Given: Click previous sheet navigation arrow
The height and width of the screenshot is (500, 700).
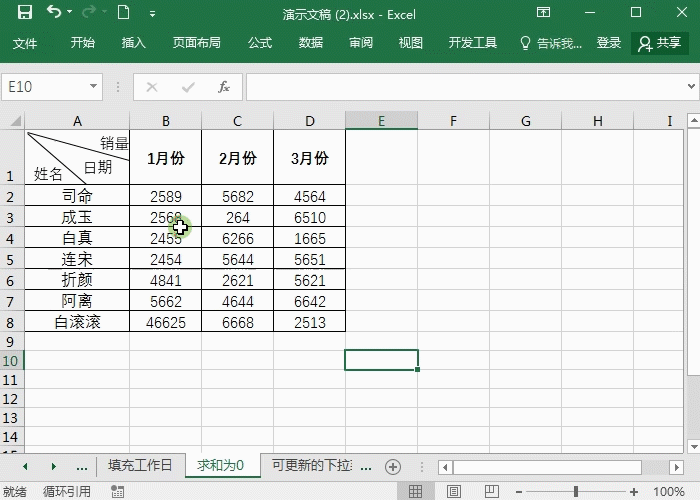Looking at the screenshot, I should point(25,467).
